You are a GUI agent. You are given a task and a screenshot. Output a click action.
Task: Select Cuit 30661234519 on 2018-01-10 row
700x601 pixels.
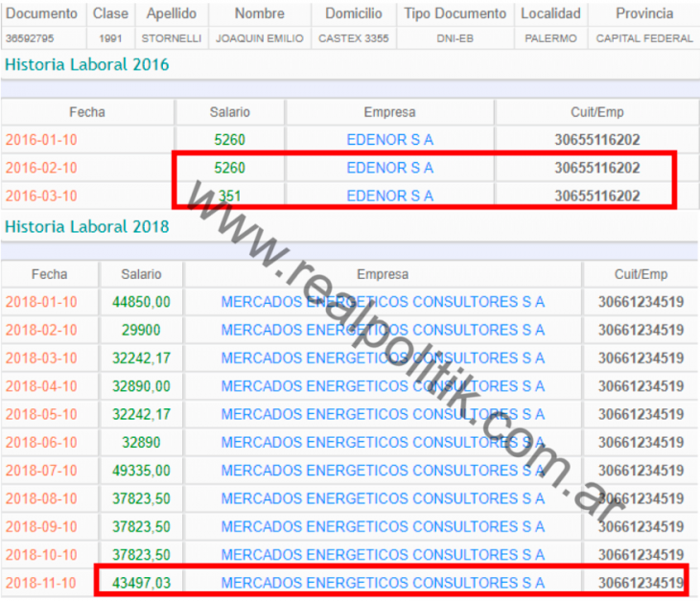tap(641, 302)
